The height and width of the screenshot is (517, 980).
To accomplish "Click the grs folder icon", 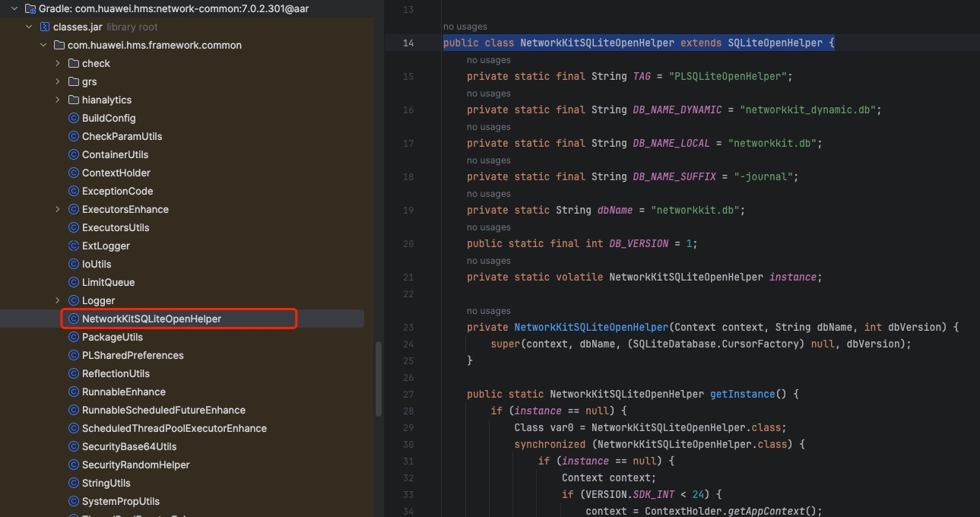I will coord(74,81).
